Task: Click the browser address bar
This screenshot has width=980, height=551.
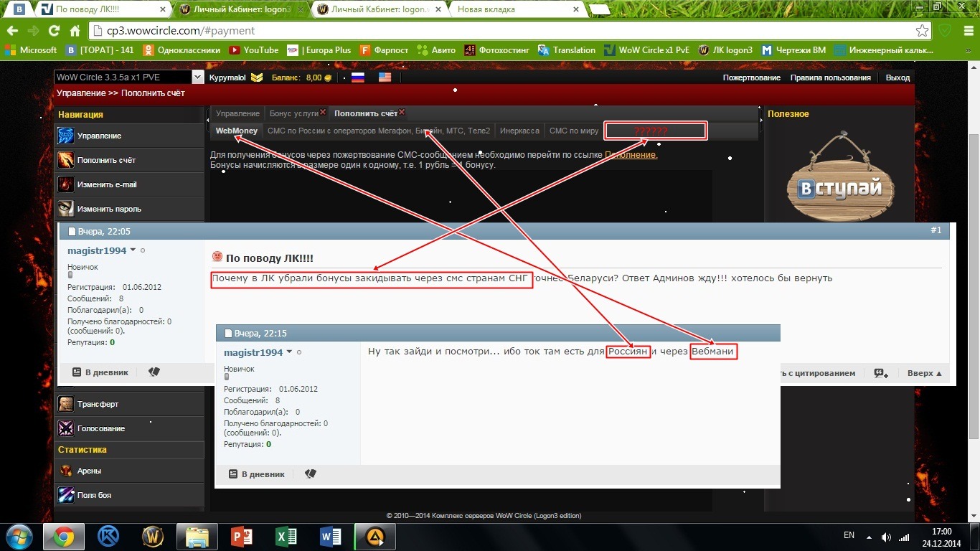Action: click(x=502, y=31)
